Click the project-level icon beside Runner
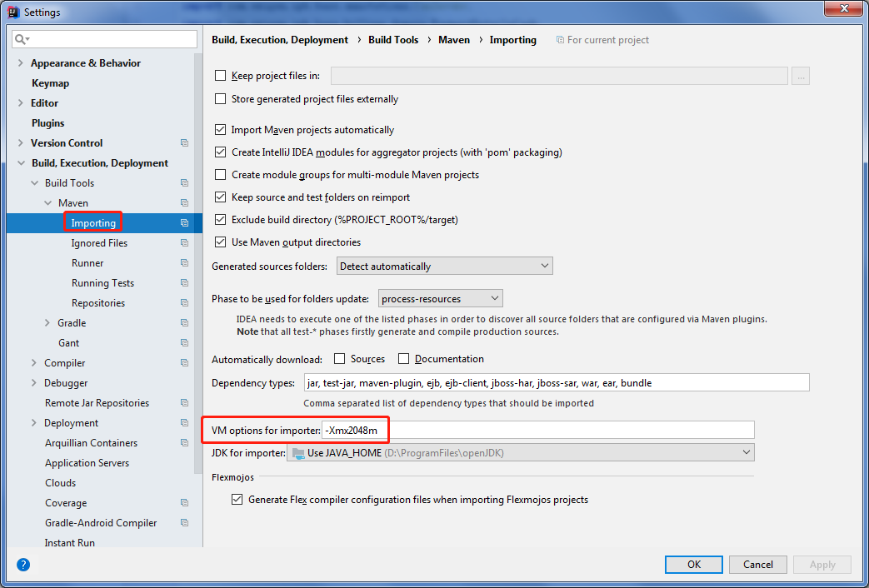This screenshot has height=588, width=869. click(x=185, y=262)
